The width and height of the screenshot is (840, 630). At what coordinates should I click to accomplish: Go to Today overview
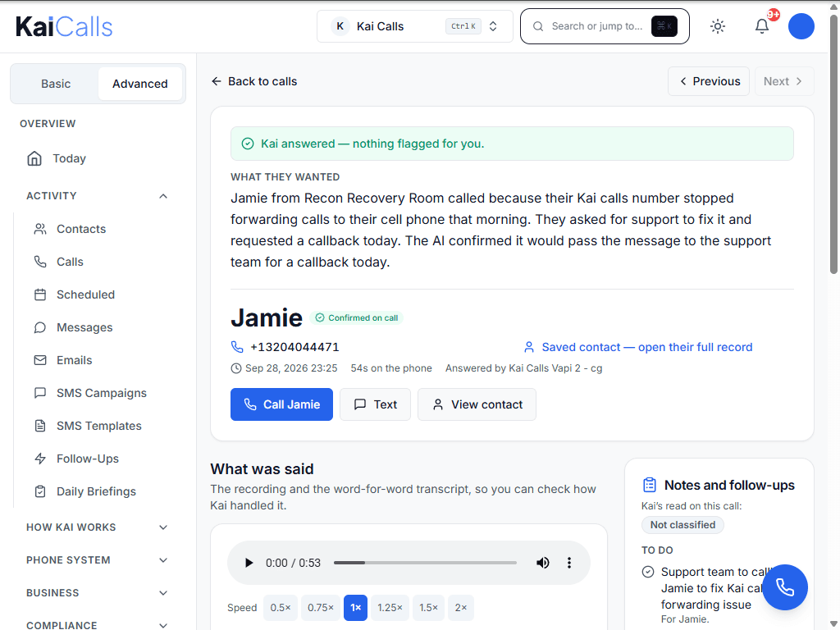(98, 158)
